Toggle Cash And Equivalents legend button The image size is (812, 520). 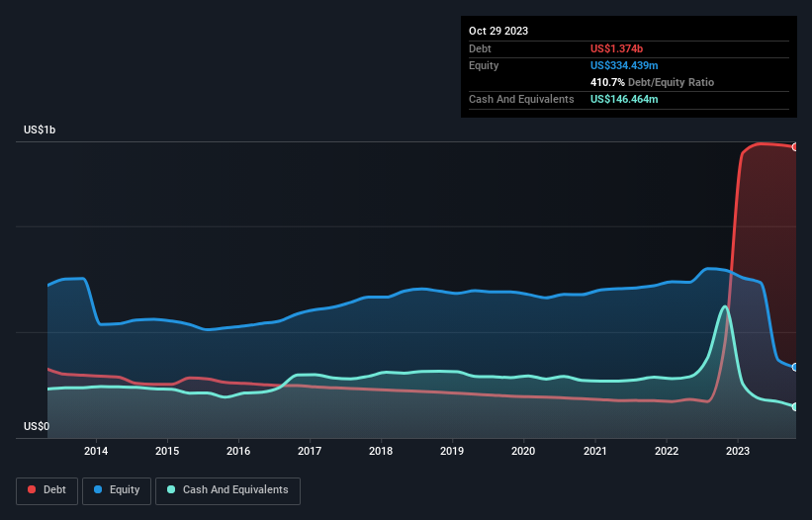pyautogui.click(x=227, y=490)
